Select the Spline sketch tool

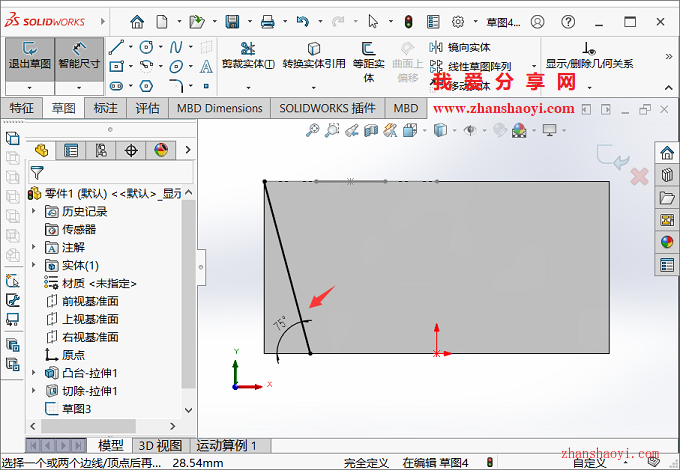point(176,47)
